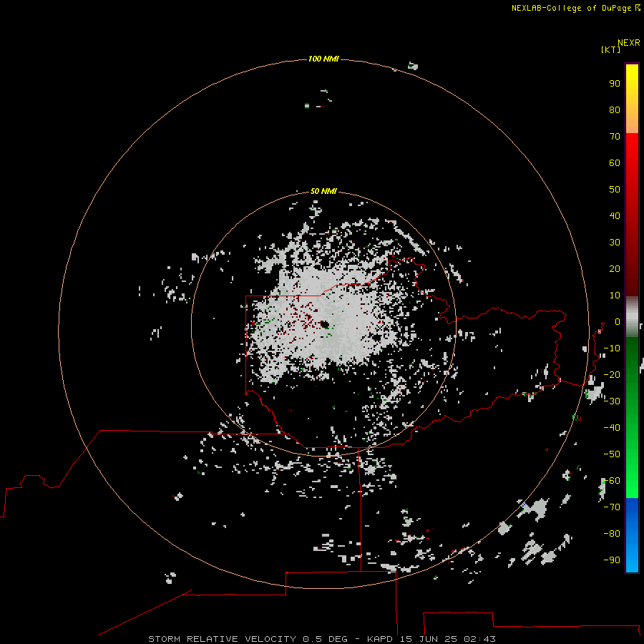Click the 50 NMI range ring label
644x644 pixels.
click(x=323, y=191)
